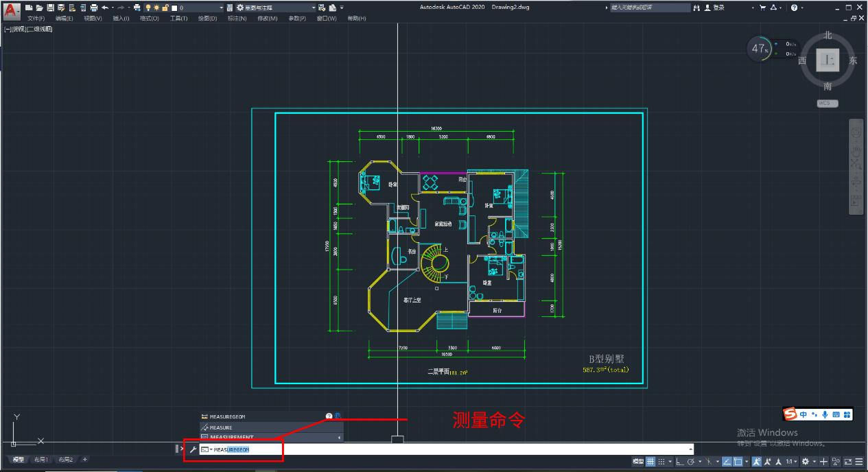Screen dimensions: 868x472
Task: Switch to the 布局1 layout tab
Action: (41, 460)
